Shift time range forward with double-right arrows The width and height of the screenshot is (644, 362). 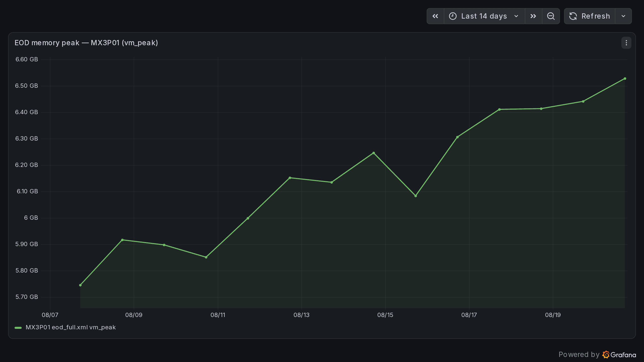[x=533, y=16]
